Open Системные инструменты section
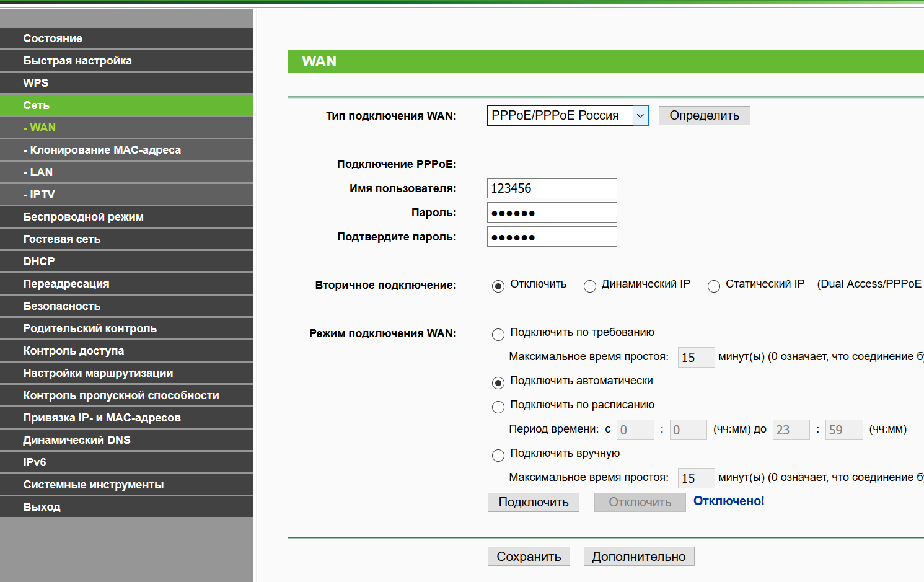The height and width of the screenshot is (582, 924). (126, 485)
